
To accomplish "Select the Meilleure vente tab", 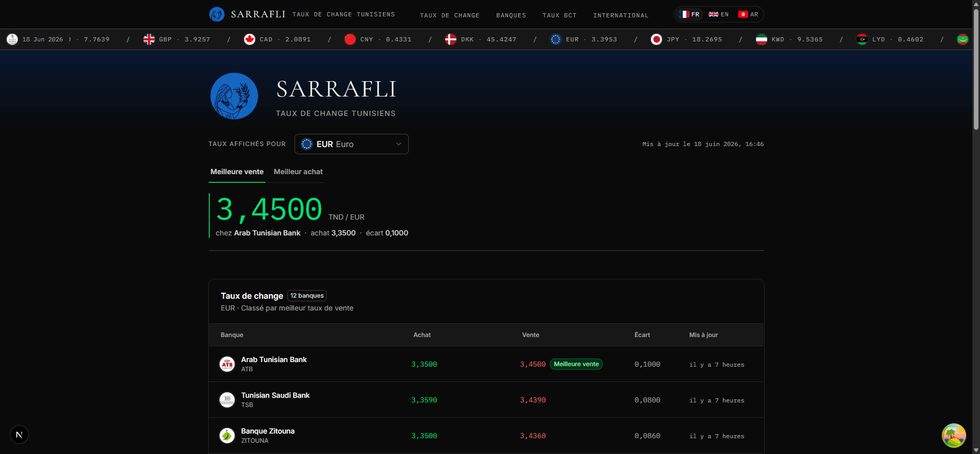I will point(237,172).
